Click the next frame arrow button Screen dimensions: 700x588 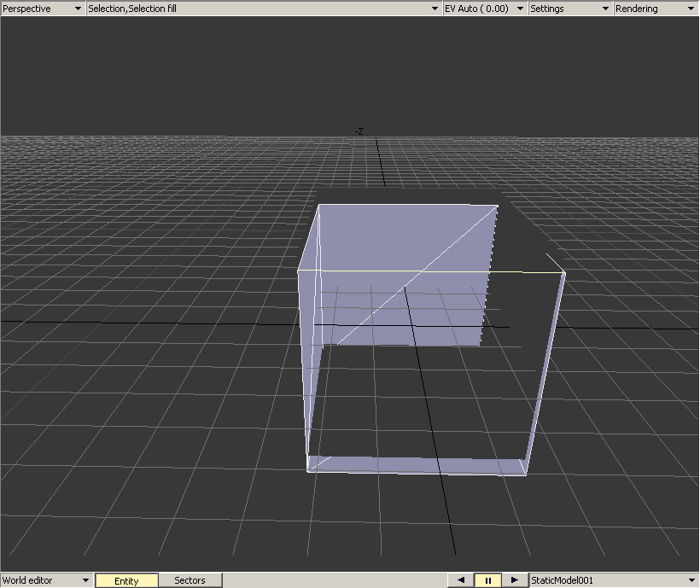tap(514, 580)
